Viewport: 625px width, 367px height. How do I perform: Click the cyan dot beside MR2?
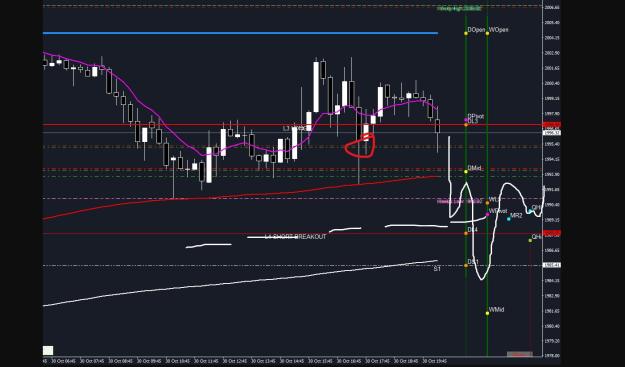(509, 219)
